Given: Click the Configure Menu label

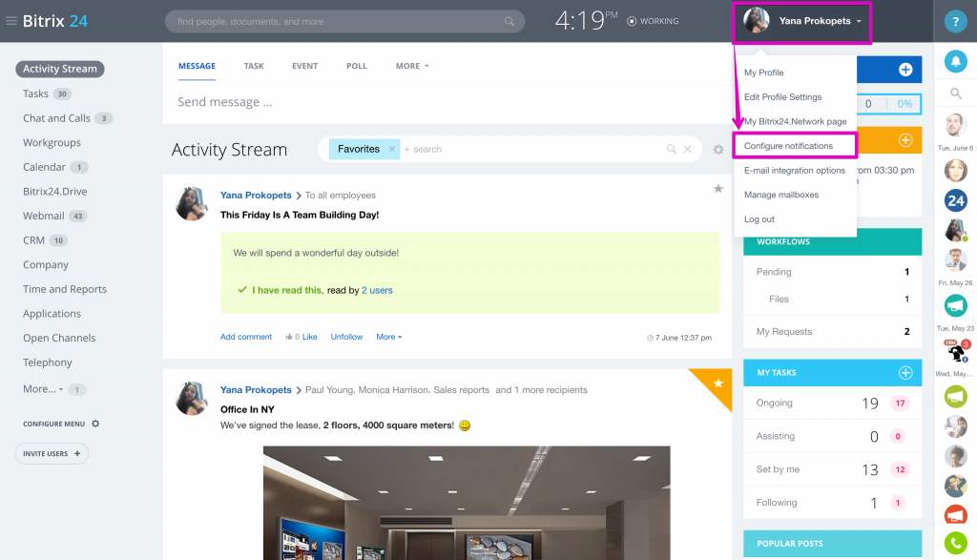Looking at the screenshot, I should tap(54, 424).
